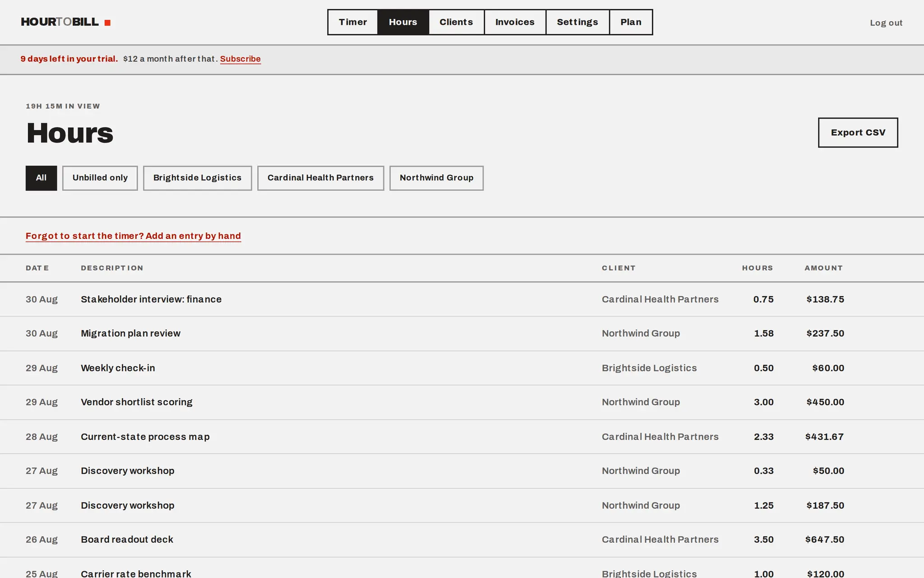Click the Description column header
This screenshot has height=578, width=924.
point(112,268)
